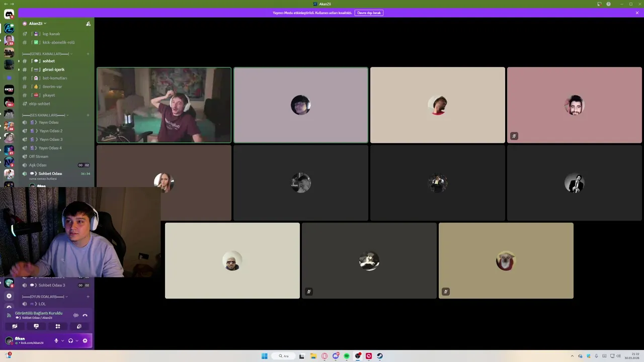
Task: Open the soundboard icon
Action: pyautogui.click(x=79, y=326)
